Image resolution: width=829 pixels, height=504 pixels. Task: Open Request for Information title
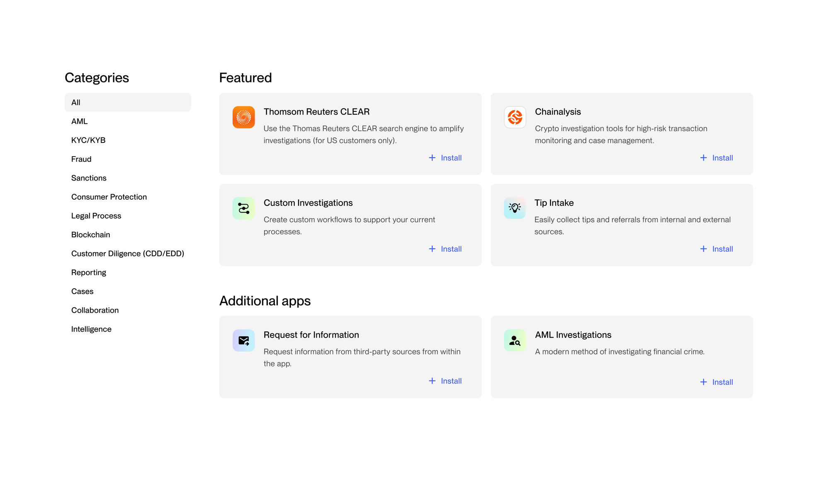pyautogui.click(x=311, y=335)
